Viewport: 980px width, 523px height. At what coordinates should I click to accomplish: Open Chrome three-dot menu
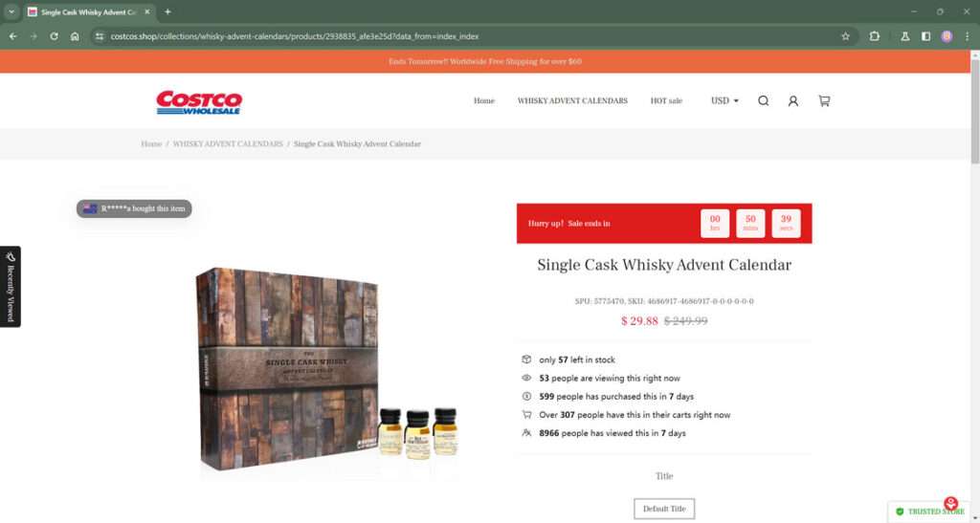click(967, 36)
